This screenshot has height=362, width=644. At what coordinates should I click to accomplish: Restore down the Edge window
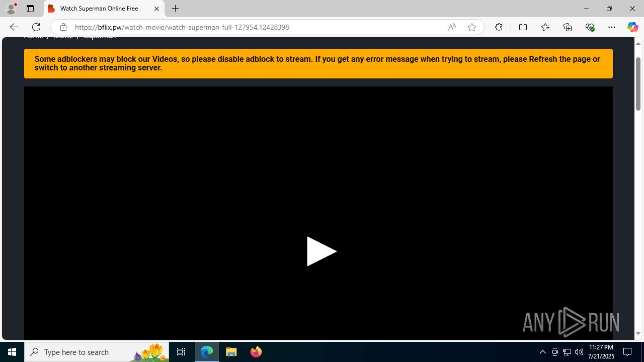[x=609, y=9]
